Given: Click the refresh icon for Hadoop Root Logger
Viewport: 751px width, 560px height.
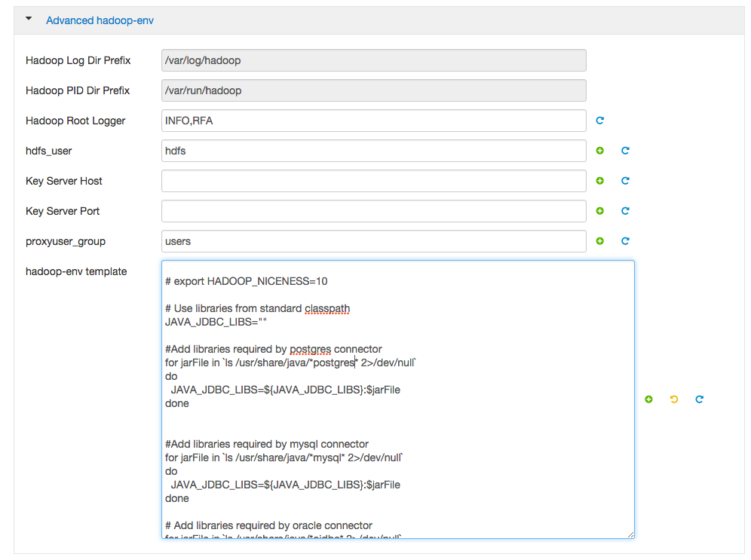Looking at the screenshot, I should point(599,120).
